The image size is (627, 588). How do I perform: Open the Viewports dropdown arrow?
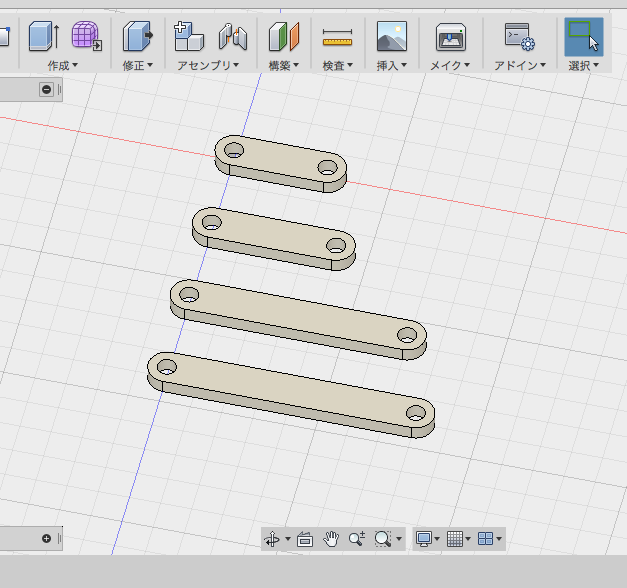click(499, 539)
